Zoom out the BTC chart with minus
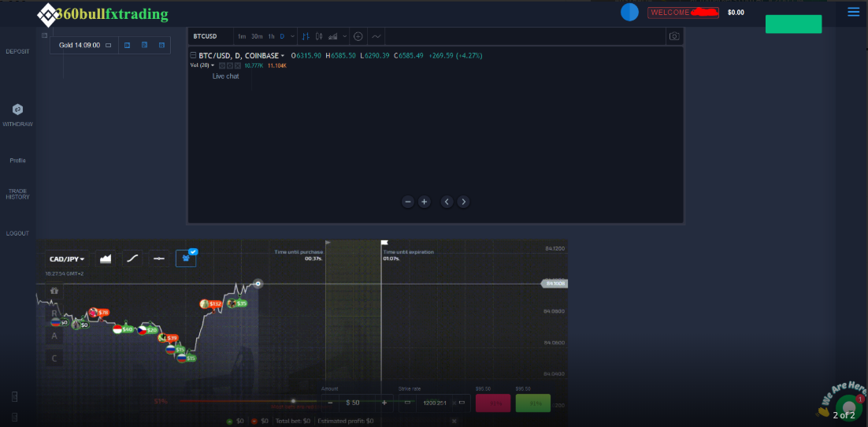The image size is (868, 427). 408,202
